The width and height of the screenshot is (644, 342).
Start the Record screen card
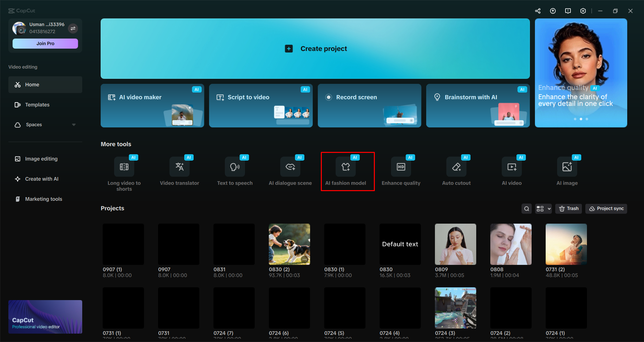point(369,106)
